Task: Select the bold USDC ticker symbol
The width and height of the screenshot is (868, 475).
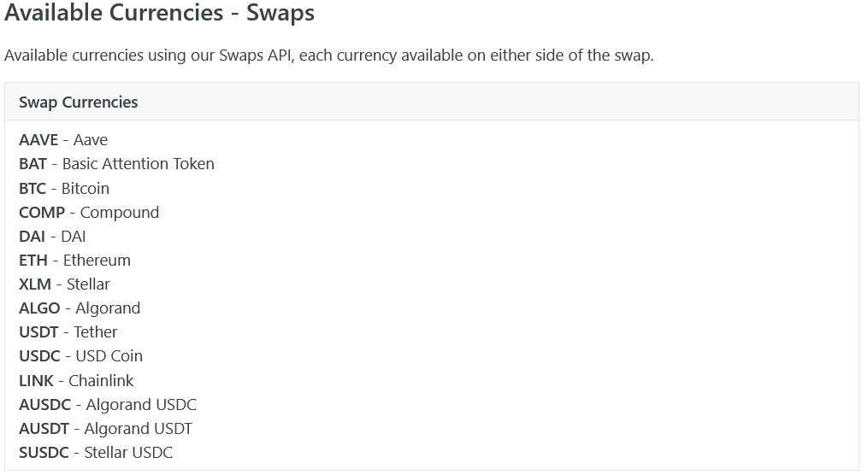Action: pyautogui.click(x=39, y=355)
